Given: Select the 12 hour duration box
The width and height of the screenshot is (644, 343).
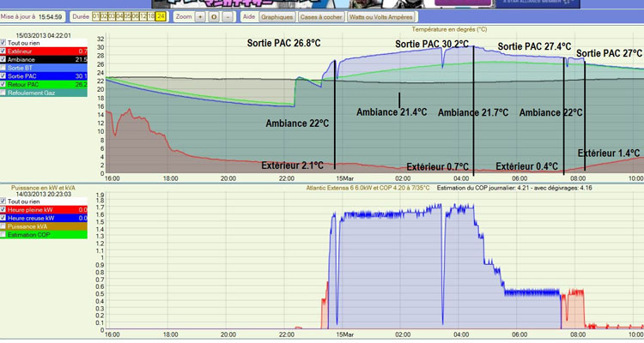Looking at the screenshot, I should [x=143, y=16].
